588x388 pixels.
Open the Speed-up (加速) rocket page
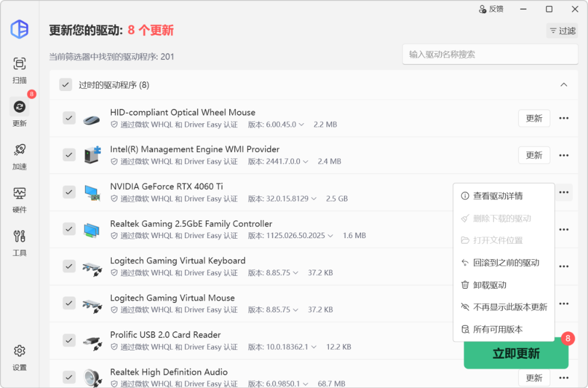(20, 156)
